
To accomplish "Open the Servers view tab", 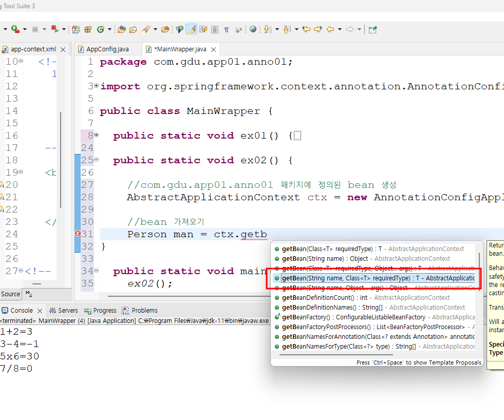I will click(63, 311).
